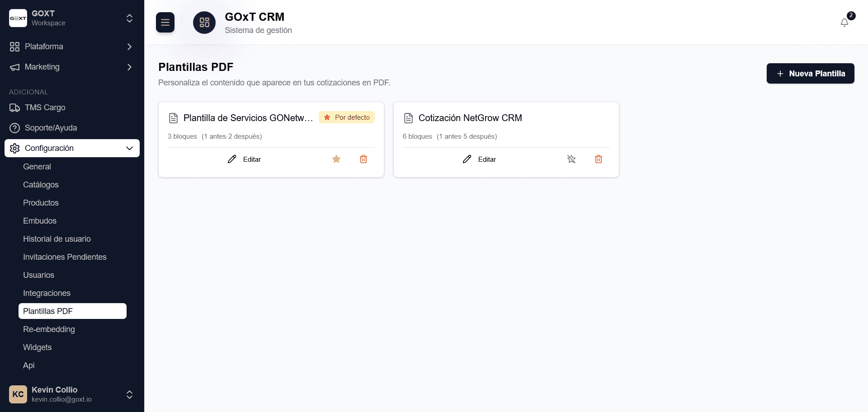
Task: Toggle default star on Plantilla de Servicios
Action: (x=336, y=159)
